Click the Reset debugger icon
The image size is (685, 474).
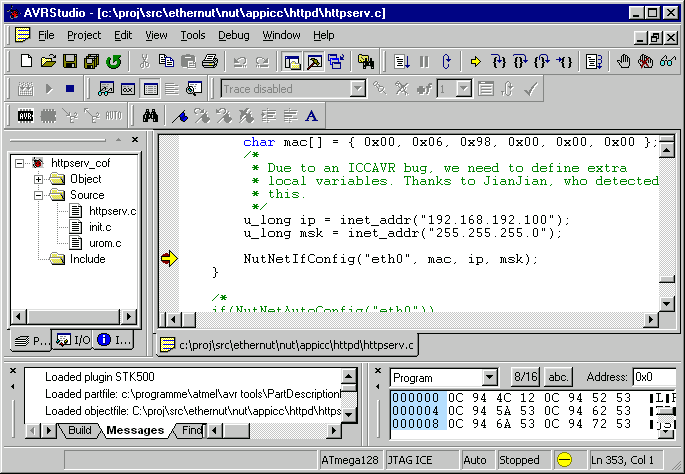[x=446, y=61]
